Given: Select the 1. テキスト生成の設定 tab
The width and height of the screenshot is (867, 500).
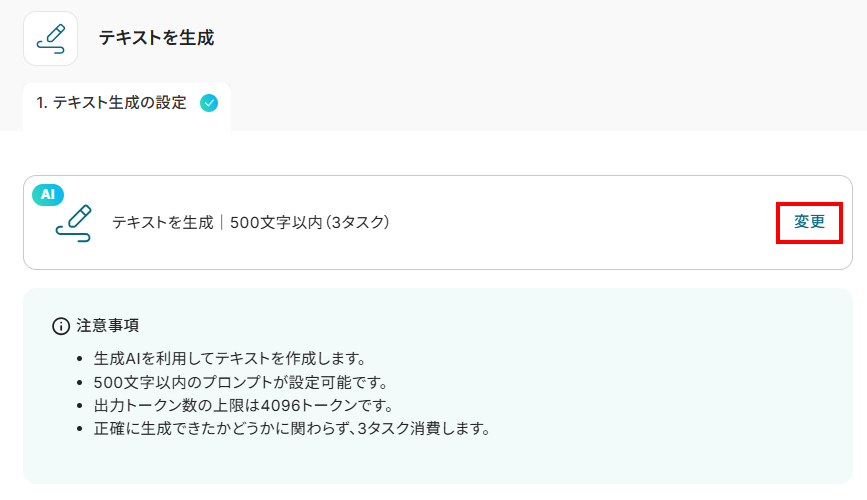Looking at the screenshot, I should tap(112, 103).
